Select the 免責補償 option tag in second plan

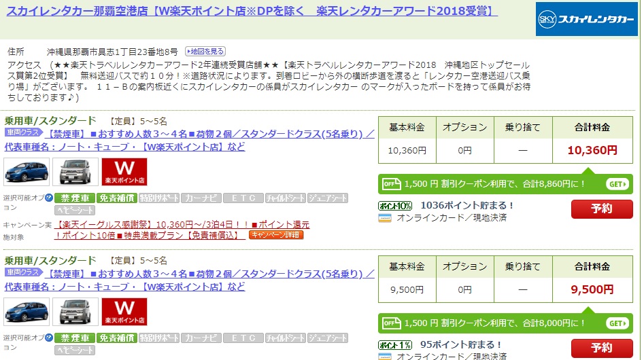[x=117, y=338]
